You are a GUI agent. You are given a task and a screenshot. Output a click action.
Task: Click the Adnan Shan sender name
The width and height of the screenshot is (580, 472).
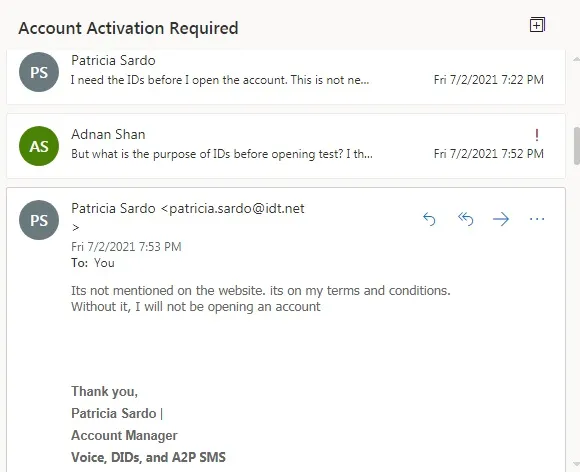click(108, 134)
